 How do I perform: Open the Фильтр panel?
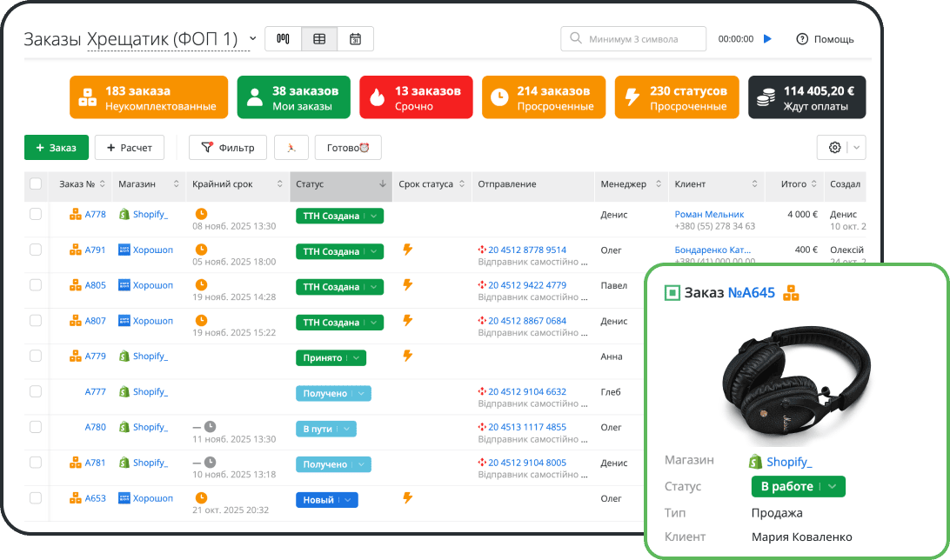pyautogui.click(x=227, y=147)
